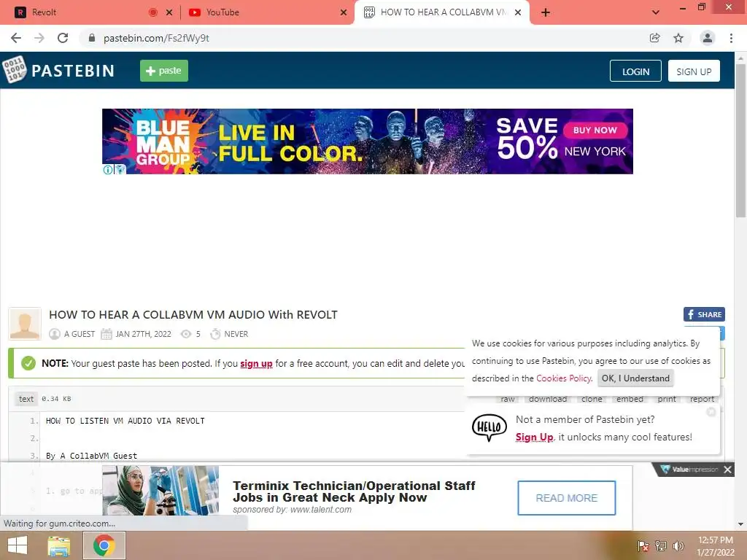Click the scrollbar down arrow
747x560 pixels.
coord(740,524)
